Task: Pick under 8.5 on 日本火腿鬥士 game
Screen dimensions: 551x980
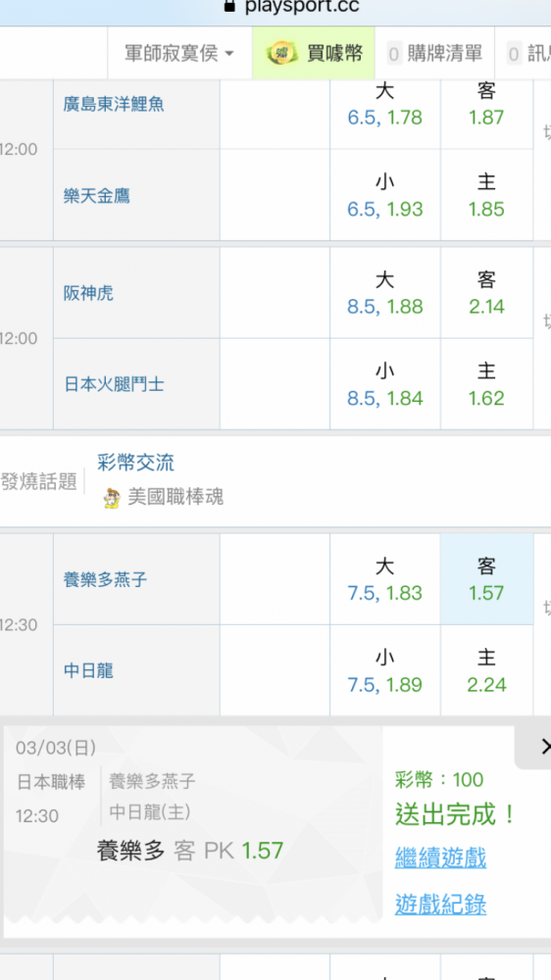Action: point(384,384)
